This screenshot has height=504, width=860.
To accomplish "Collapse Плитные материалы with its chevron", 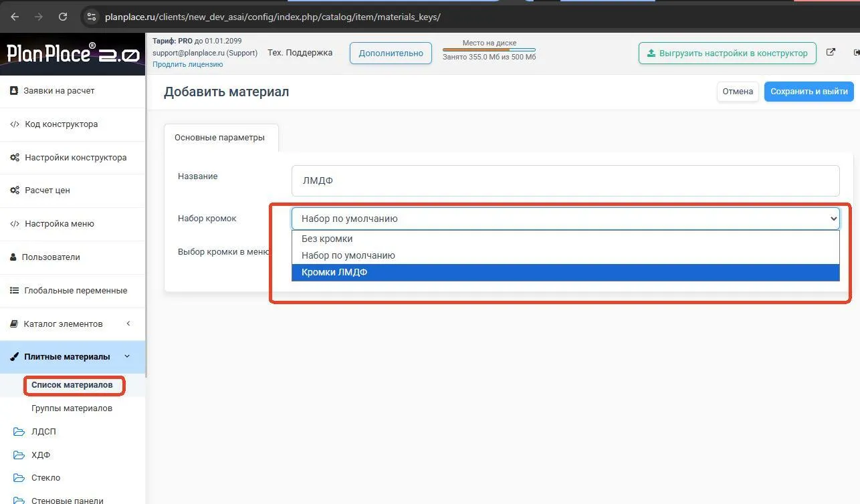I will point(127,356).
